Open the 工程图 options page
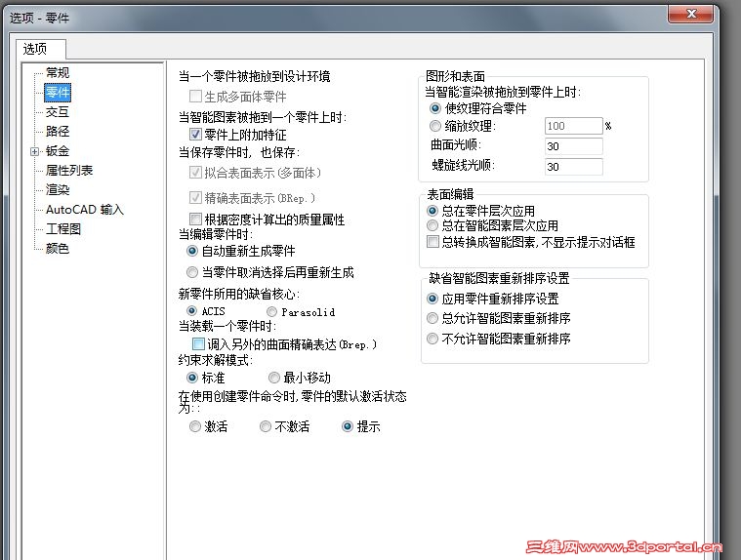741x560 pixels. coord(62,229)
